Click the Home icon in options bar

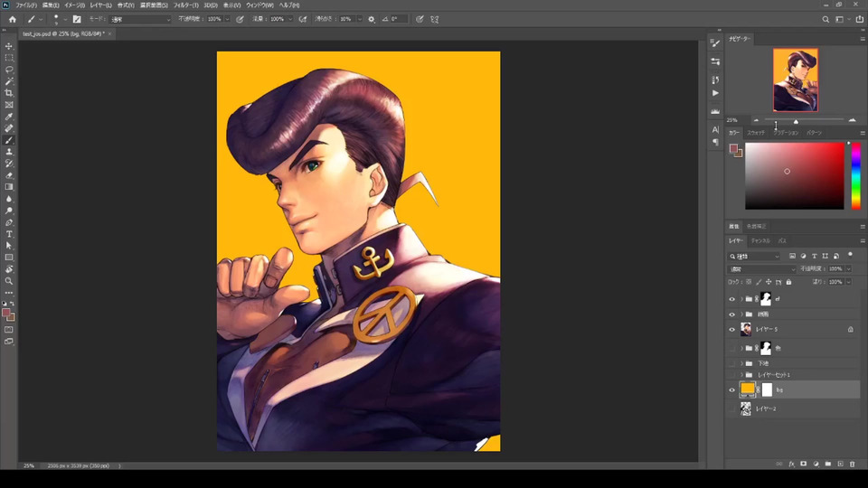click(x=12, y=19)
